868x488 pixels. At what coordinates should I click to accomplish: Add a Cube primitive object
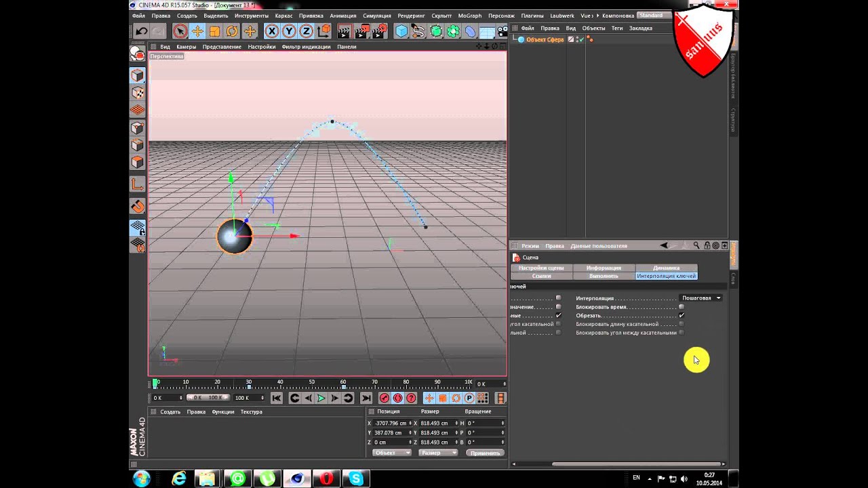point(401,31)
